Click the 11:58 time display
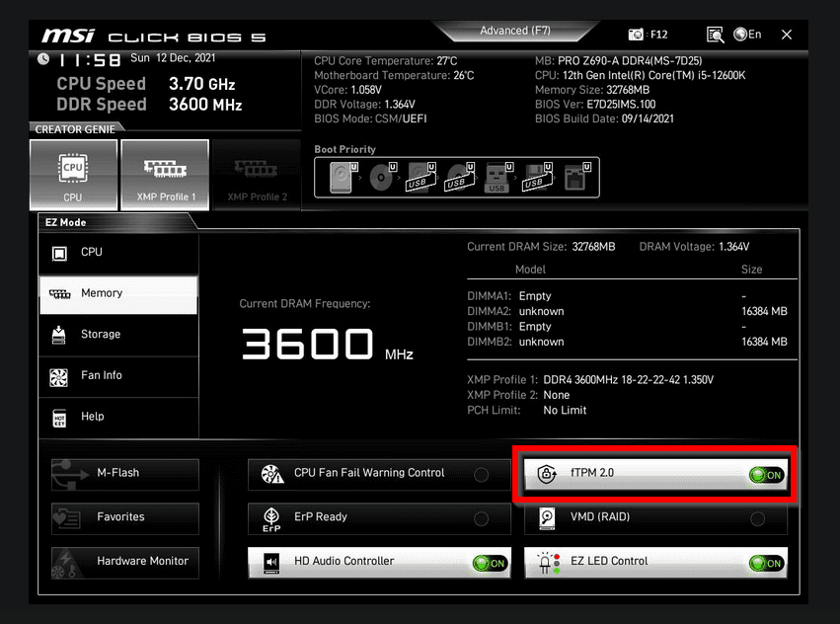 (x=90, y=59)
